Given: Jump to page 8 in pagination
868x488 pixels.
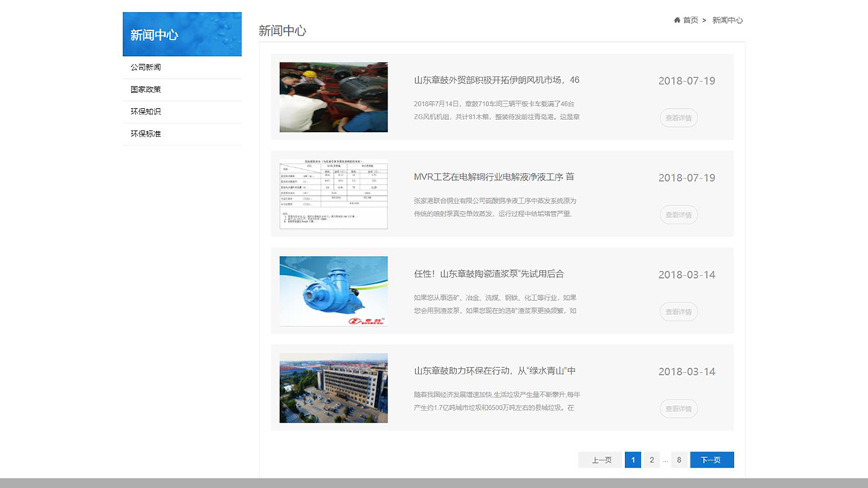Looking at the screenshot, I should point(679,460).
